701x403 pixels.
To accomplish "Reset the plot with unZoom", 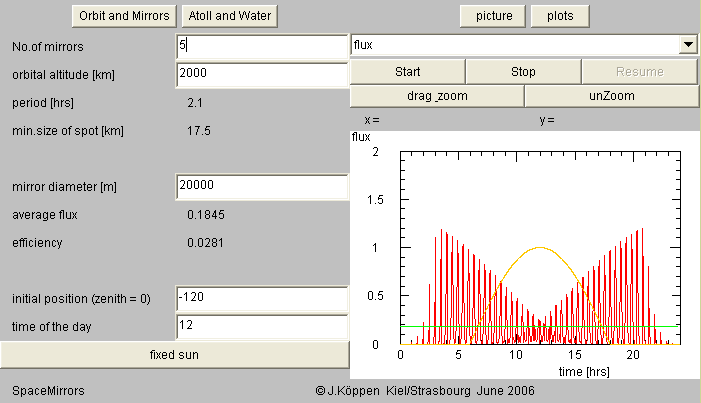I will [610, 96].
